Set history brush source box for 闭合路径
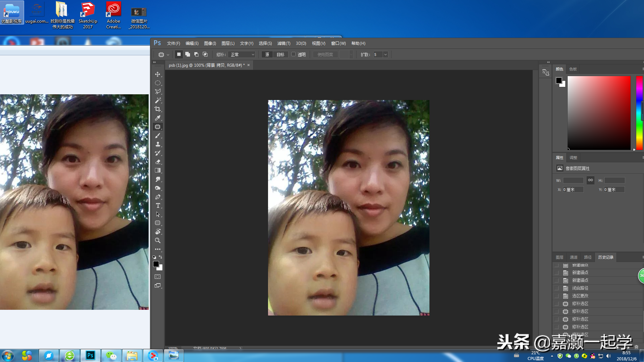 pos(557,288)
